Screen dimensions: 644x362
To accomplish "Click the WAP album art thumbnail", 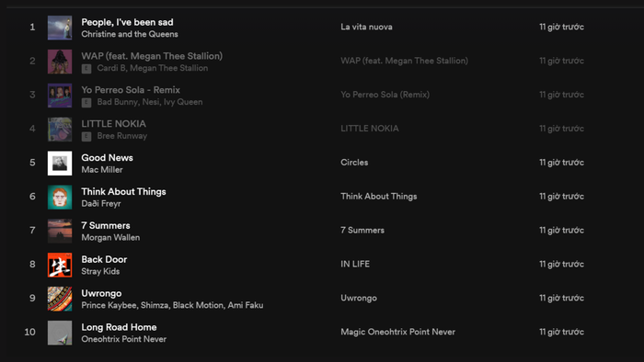I will coord(60,62).
